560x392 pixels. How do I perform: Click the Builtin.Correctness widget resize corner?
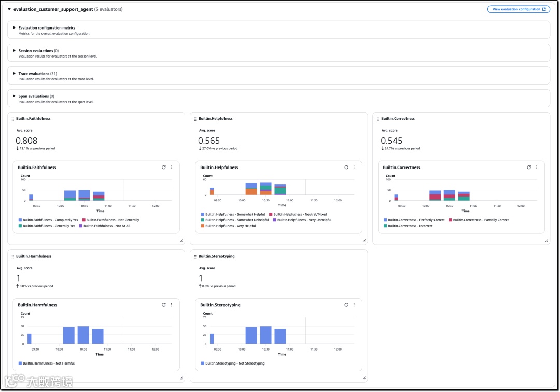pyautogui.click(x=547, y=240)
